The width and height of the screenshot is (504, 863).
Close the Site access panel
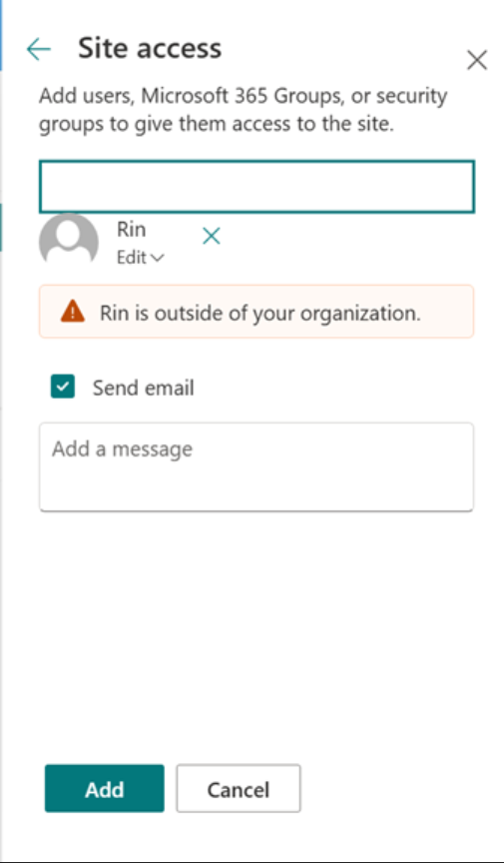pyautogui.click(x=476, y=60)
